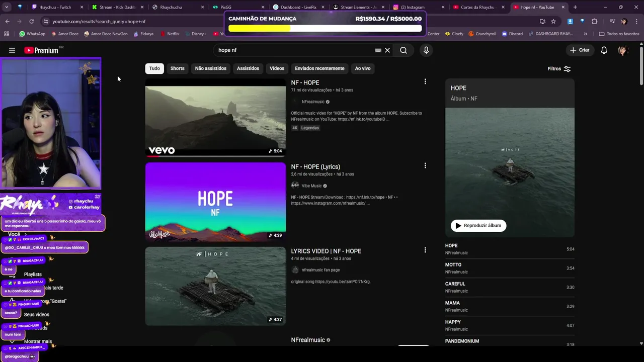Open the Netflix bookmark
Viewport: 644px width, 362px height.
pyautogui.click(x=170, y=34)
